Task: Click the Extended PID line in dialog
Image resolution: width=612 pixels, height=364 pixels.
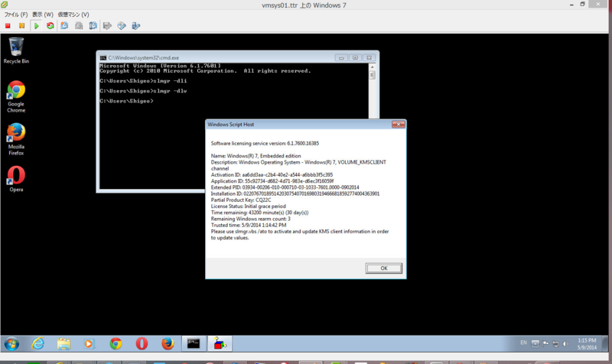Action: point(285,187)
